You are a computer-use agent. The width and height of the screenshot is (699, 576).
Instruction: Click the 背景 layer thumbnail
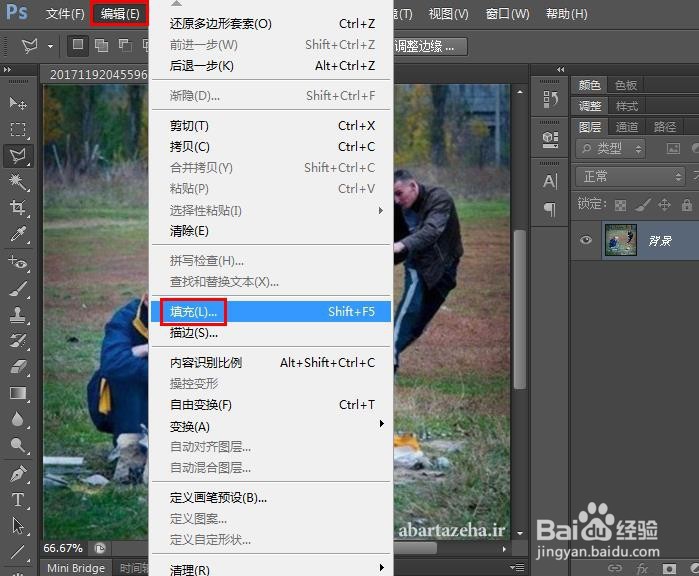(621, 240)
